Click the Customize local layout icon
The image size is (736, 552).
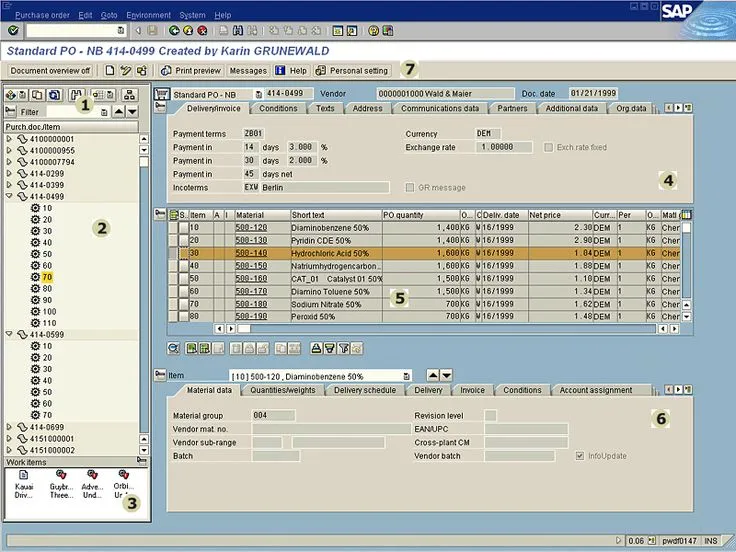(388, 31)
